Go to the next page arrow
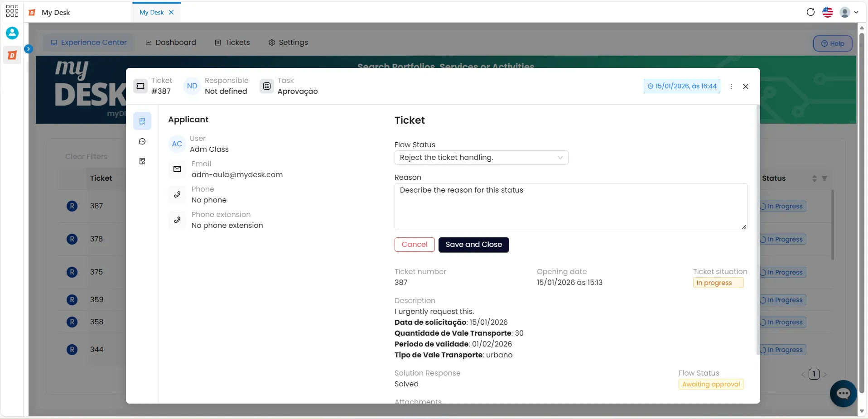Screen dimensions: 868x419 (x=825, y=374)
